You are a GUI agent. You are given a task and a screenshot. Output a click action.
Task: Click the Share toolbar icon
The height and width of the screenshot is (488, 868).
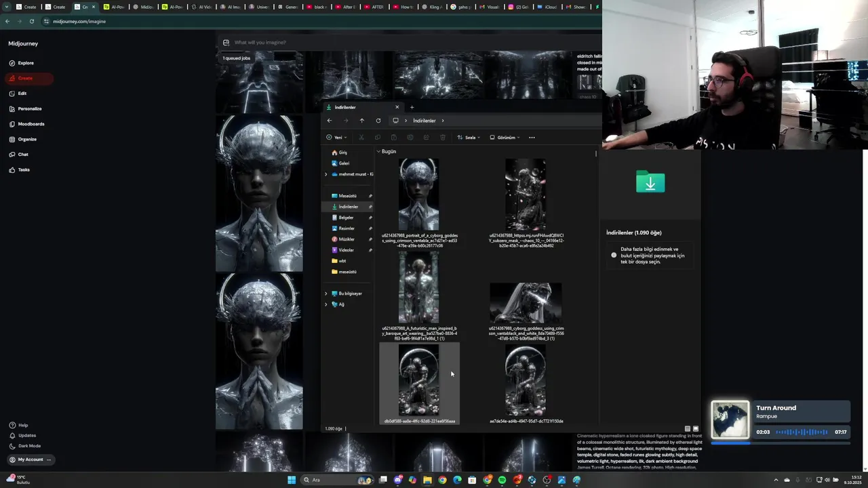[427, 138]
